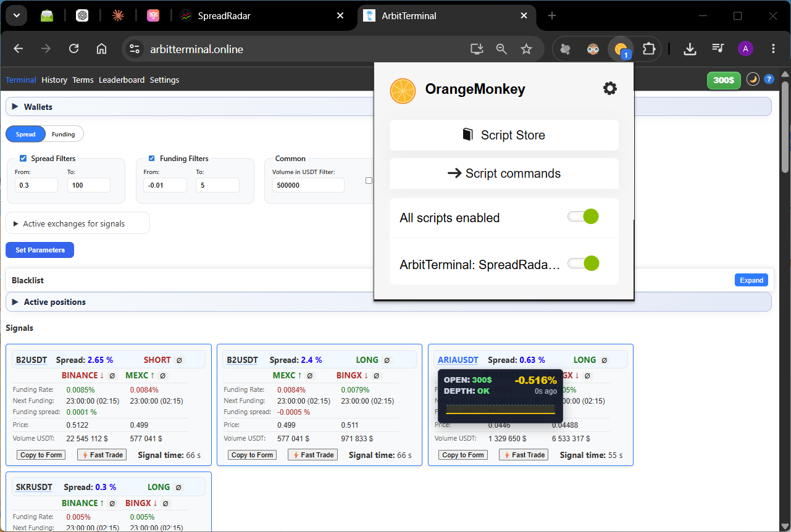Open the browser Downloads icon
Viewport: 791px width, 532px height.
click(x=690, y=49)
